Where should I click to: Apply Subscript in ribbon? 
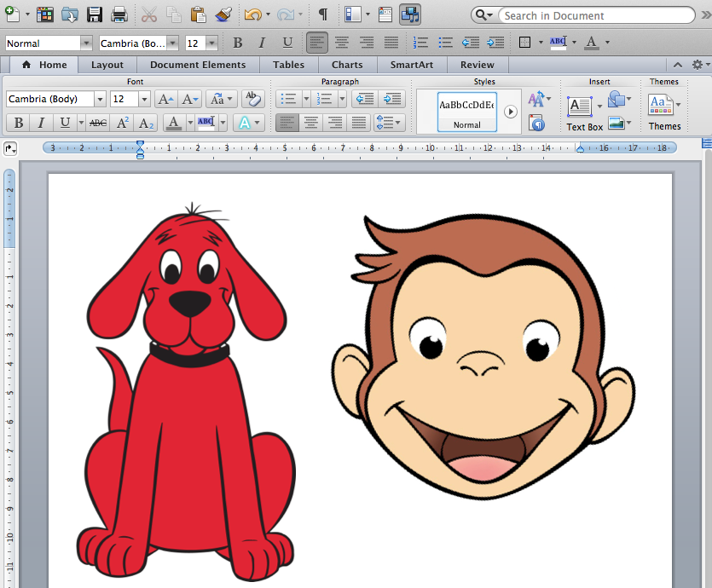tap(146, 123)
